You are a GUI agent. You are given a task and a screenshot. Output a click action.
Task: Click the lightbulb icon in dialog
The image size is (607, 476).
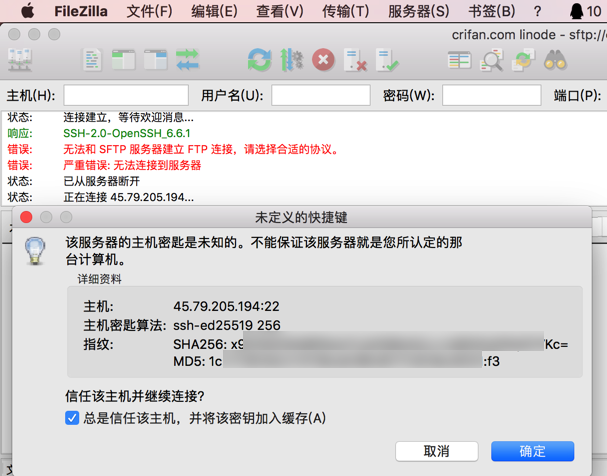point(35,251)
